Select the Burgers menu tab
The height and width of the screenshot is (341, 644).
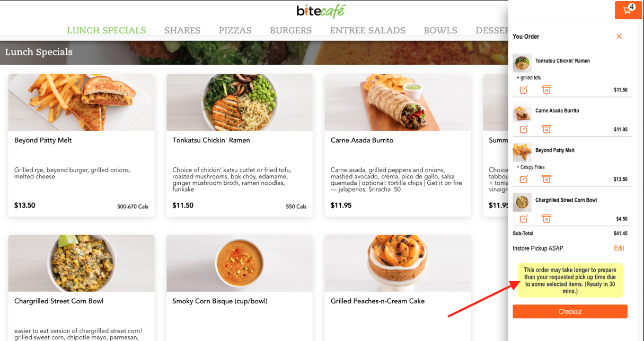click(290, 30)
